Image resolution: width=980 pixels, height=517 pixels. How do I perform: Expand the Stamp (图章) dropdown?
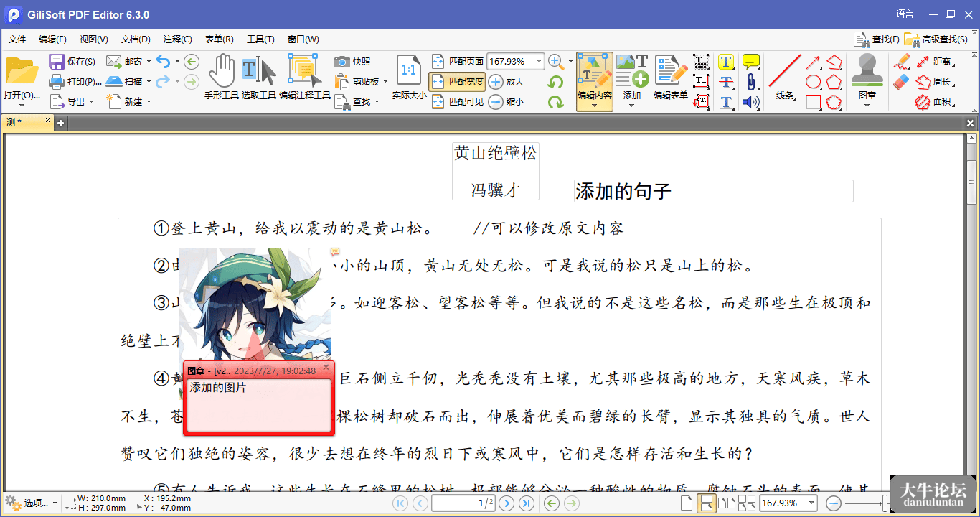tap(867, 106)
